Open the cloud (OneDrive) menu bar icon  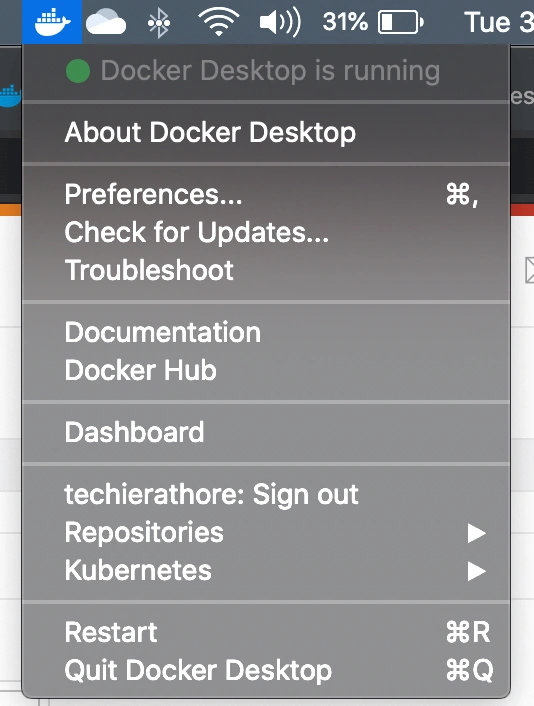pos(106,23)
